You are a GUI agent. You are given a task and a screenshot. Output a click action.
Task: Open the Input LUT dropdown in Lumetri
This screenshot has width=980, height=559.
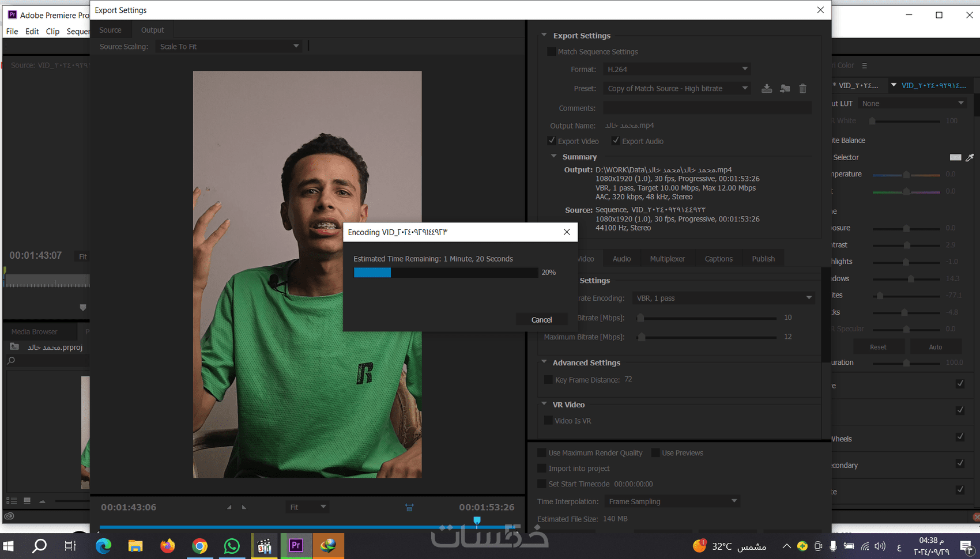coord(912,104)
